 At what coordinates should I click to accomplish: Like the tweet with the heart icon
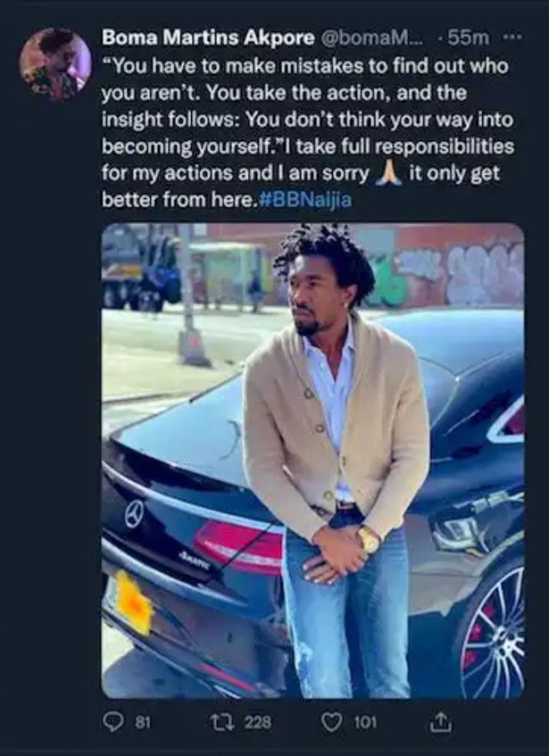(x=331, y=722)
